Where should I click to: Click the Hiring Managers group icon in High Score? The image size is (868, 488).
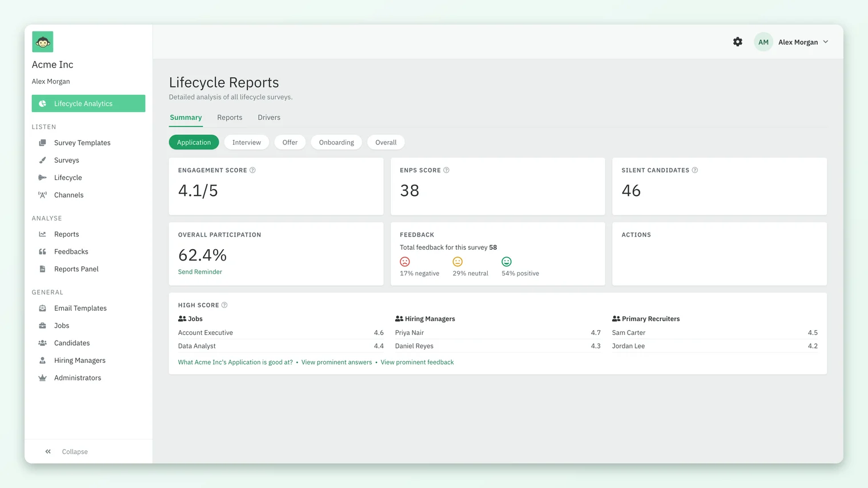399,319
